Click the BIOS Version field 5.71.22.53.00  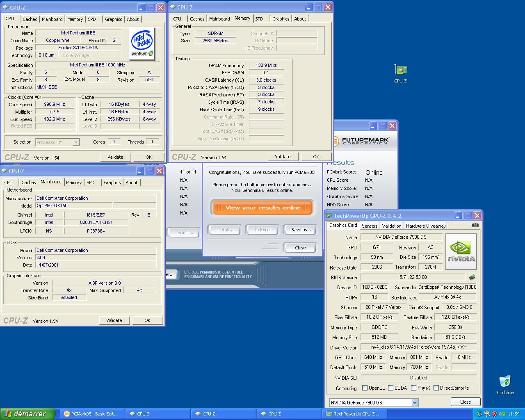pos(413,277)
